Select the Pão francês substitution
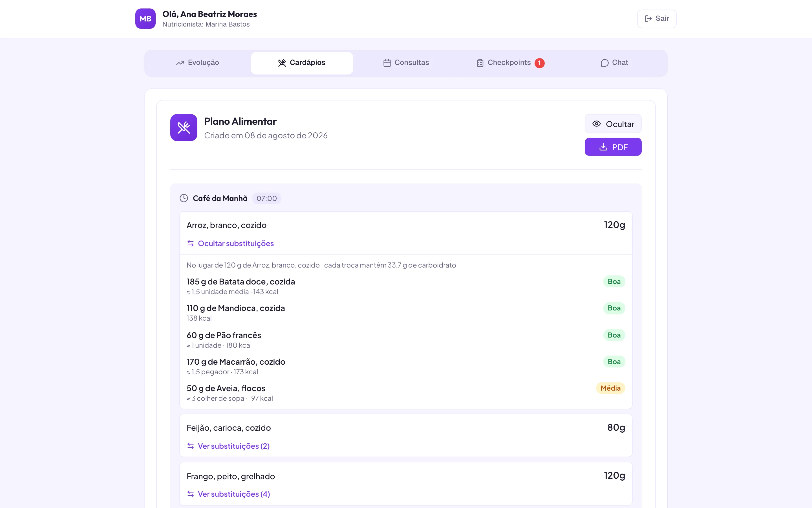 [x=406, y=340]
